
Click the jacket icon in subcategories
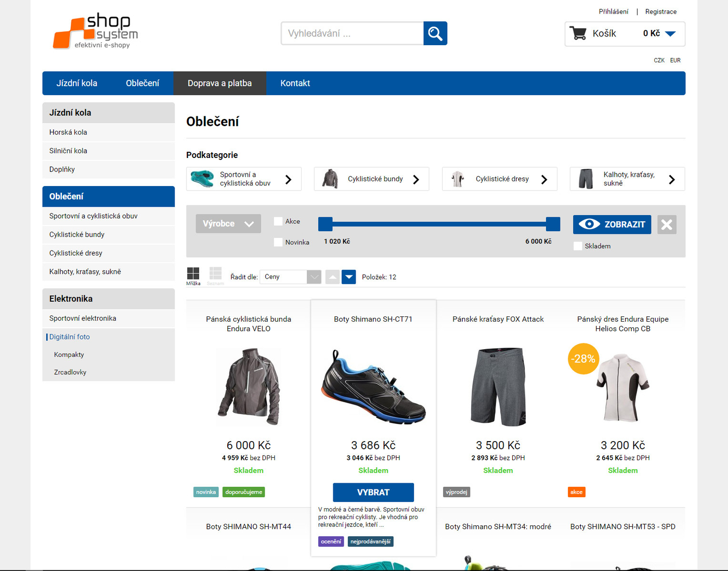330,179
